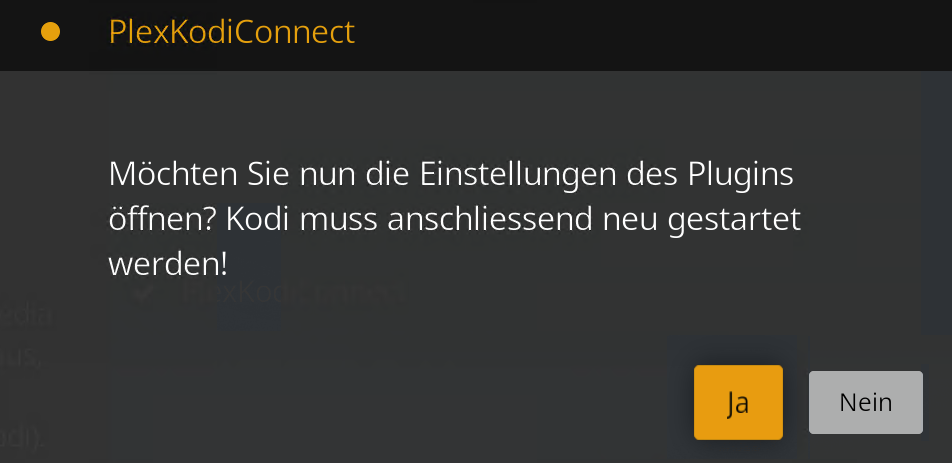The image size is (952, 463).
Task: Click the dimmed PlexKodiConnect background label
Action: (x=292, y=293)
